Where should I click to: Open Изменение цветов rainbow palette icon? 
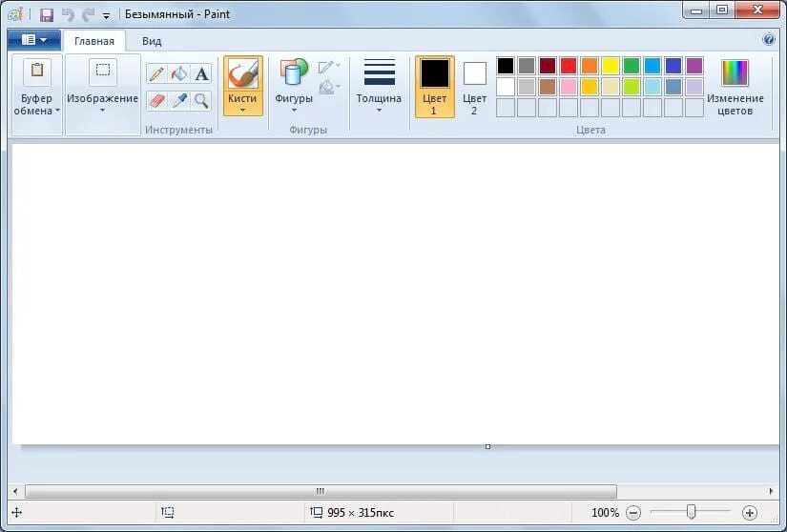pos(735,72)
